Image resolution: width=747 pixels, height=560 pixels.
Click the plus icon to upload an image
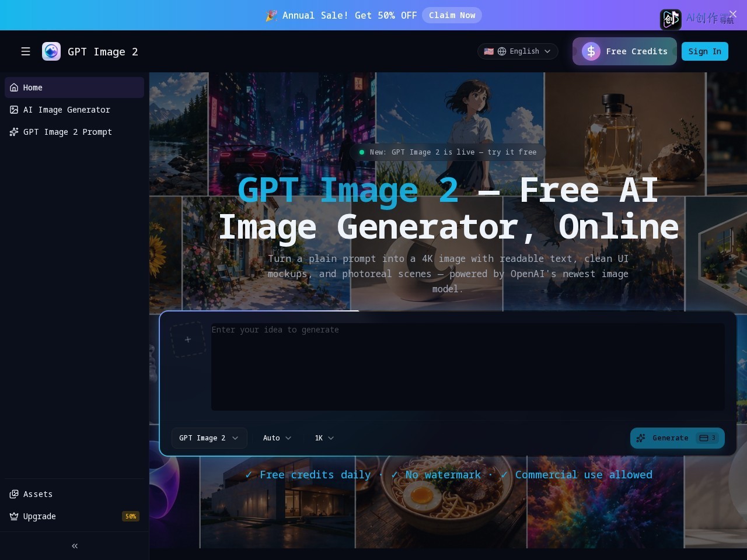(188, 339)
